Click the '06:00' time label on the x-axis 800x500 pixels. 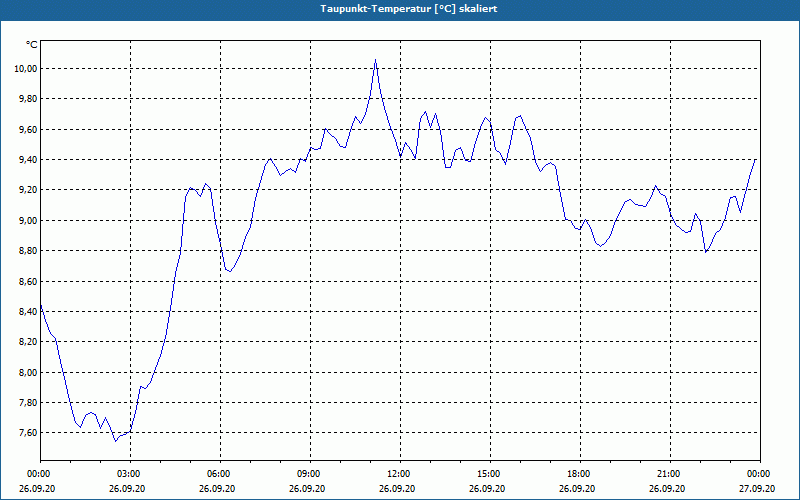(x=220, y=474)
